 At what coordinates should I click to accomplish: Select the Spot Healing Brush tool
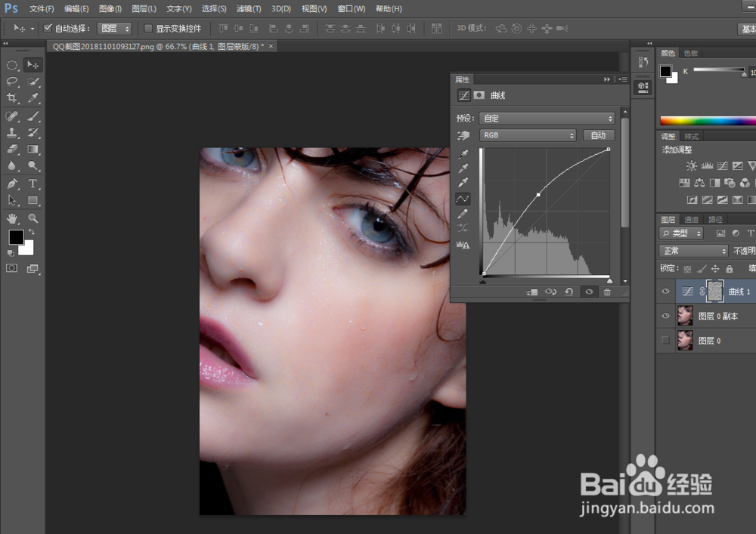pos(12,116)
